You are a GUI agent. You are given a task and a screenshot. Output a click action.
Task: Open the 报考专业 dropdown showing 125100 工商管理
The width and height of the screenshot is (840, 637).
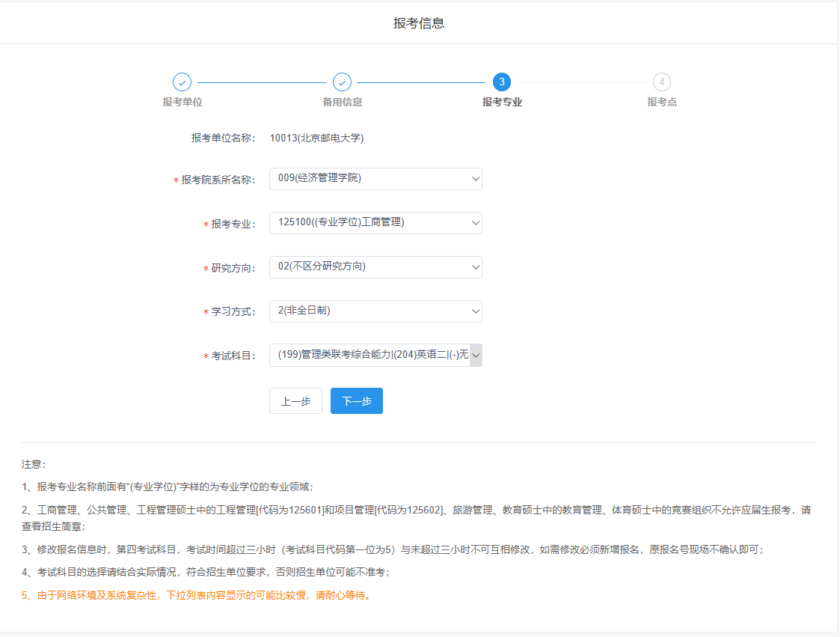tap(375, 223)
